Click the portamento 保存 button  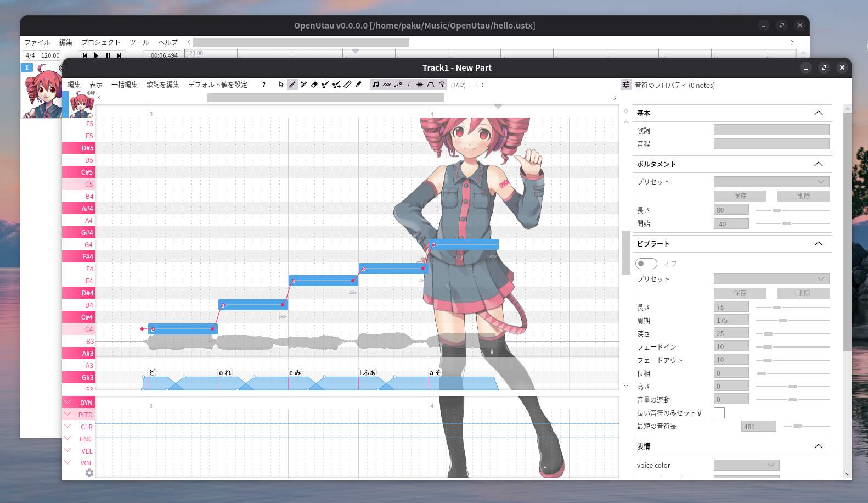click(740, 196)
